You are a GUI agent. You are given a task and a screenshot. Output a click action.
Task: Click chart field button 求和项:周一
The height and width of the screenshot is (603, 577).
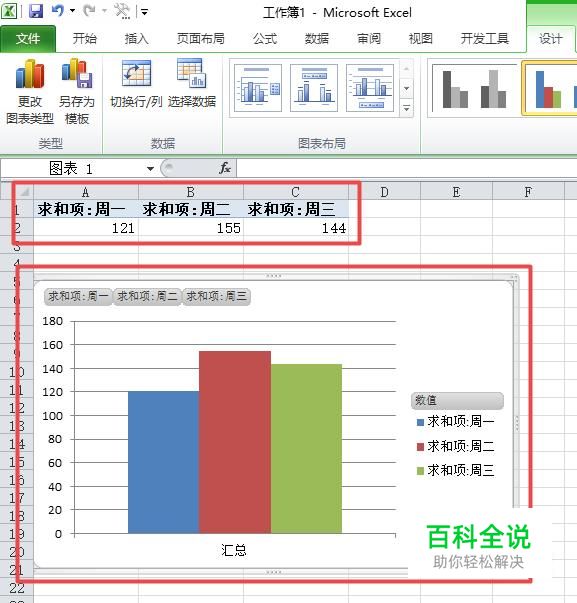click(78, 297)
